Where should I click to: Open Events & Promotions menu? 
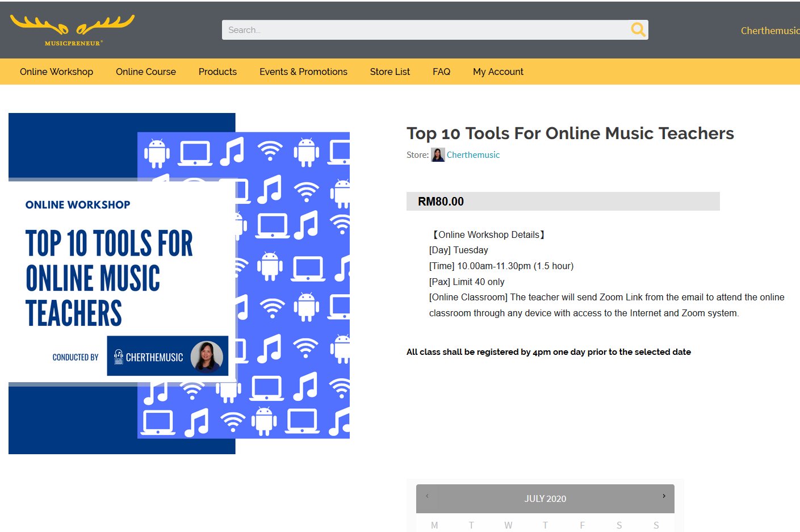[303, 72]
